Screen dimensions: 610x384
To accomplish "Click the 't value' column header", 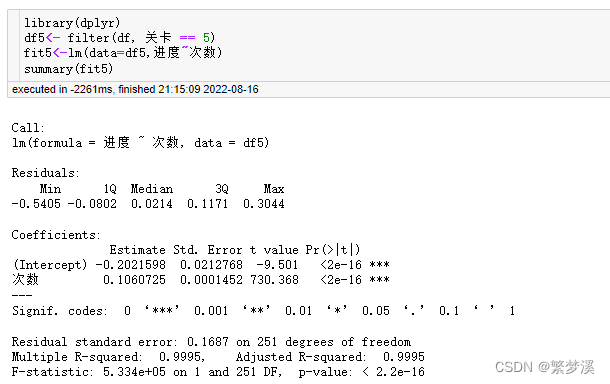I will tap(274, 250).
